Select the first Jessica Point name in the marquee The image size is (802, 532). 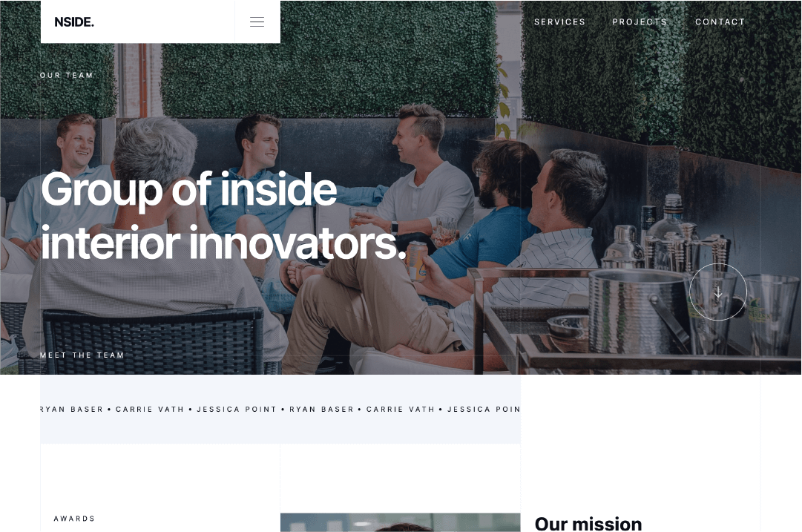pos(237,410)
